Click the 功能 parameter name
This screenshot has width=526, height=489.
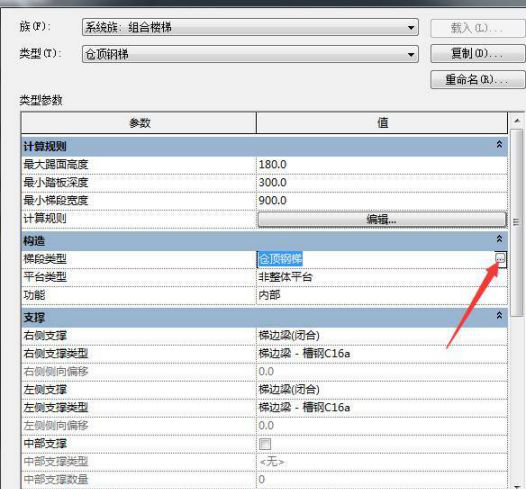[34, 295]
